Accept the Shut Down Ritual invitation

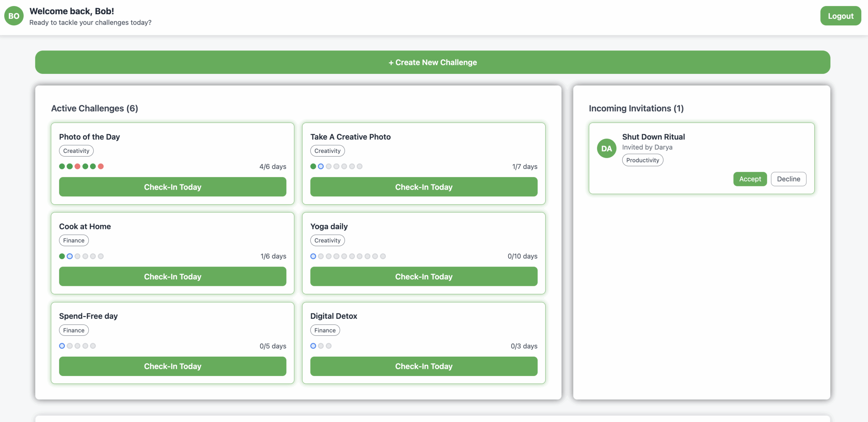(750, 179)
